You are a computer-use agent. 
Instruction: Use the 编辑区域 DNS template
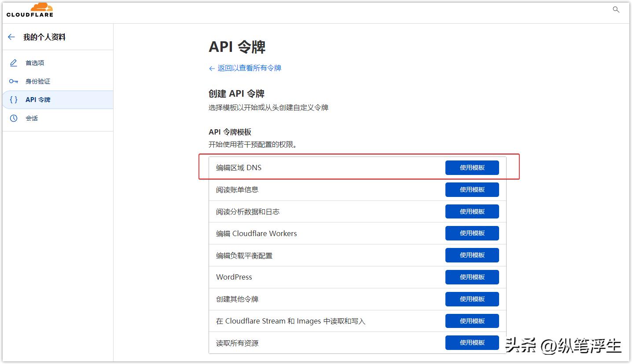472,167
